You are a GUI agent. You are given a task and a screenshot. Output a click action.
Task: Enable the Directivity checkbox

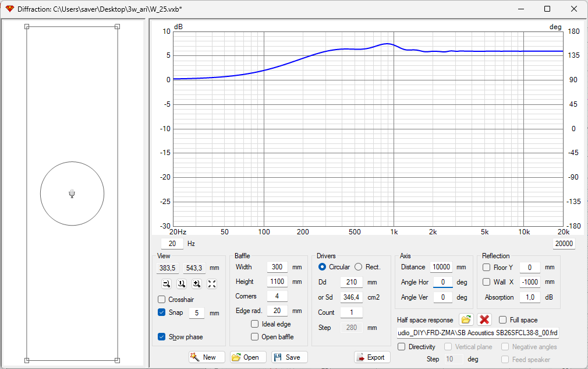(x=402, y=347)
